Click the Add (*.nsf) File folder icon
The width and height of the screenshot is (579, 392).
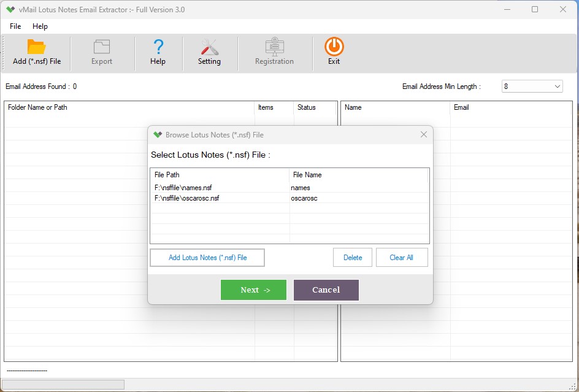tap(37, 47)
